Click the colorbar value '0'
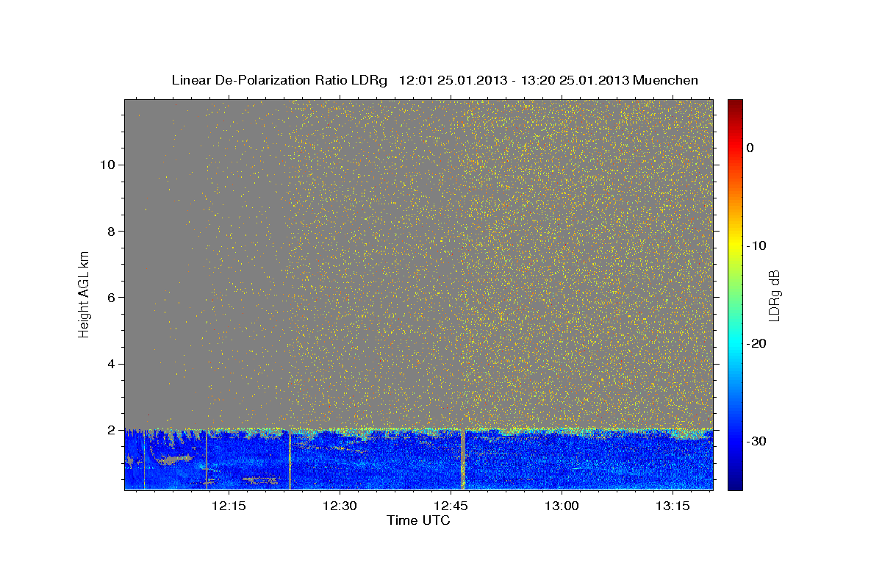This screenshot has width=882, height=588. coord(750,148)
